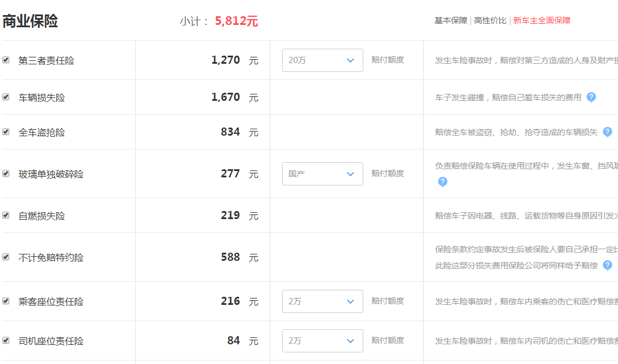Uncheck the 车辆损失险 checkbox
The height and width of the screenshot is (364, 618).
(6, 97)
